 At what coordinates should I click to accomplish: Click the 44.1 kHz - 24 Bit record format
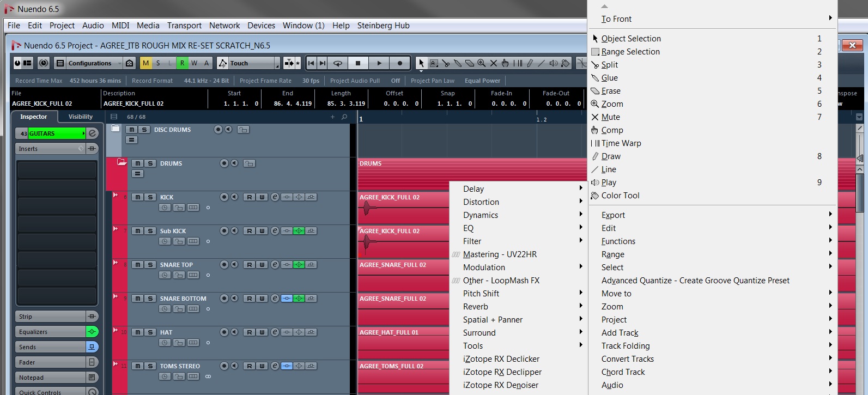click(206, 81)
